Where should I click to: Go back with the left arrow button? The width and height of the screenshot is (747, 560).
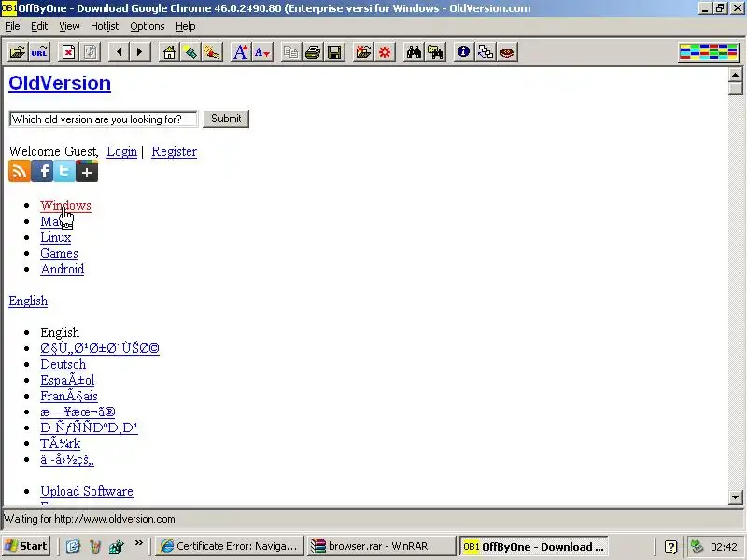tap(119, 51)
